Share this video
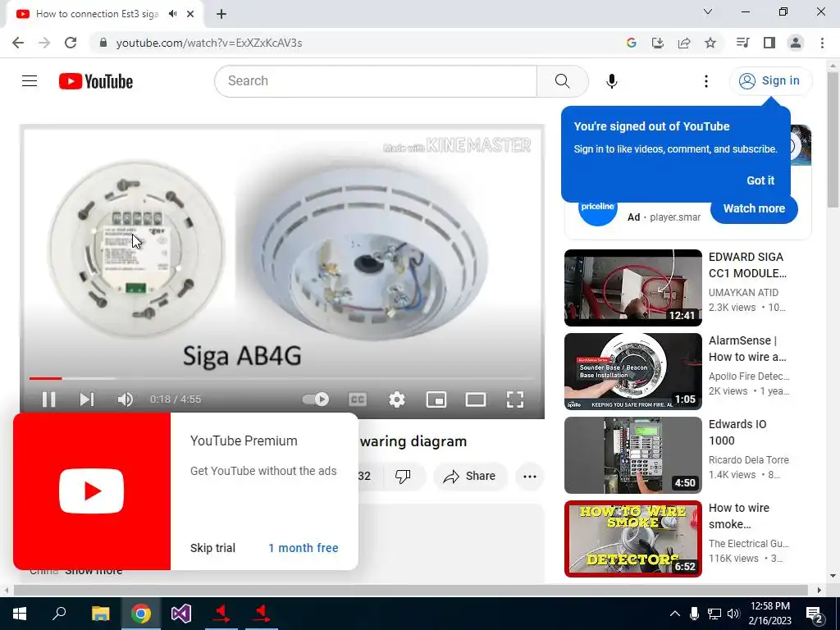This screenshot has height=630, width=840. click(469, 476)
